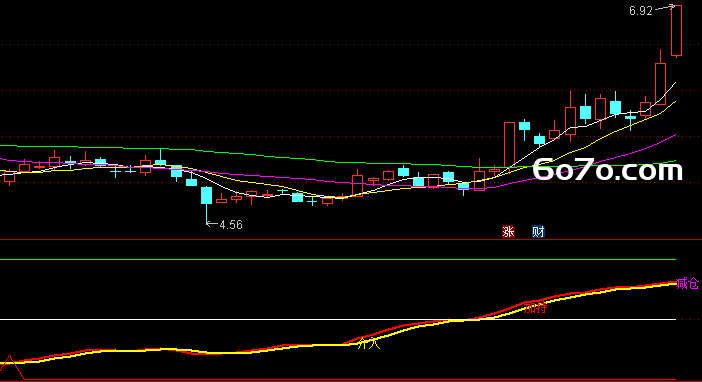This screenshot has height=382, width=702.
Task: Click the red divider above indicator panel
Action: (x=351, y=240)
